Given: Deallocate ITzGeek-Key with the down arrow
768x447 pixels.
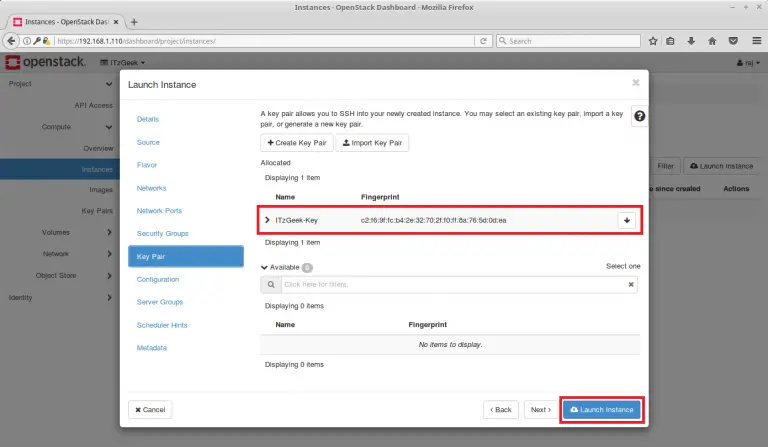Looking at the screenshot, I should tap(627, 220).
